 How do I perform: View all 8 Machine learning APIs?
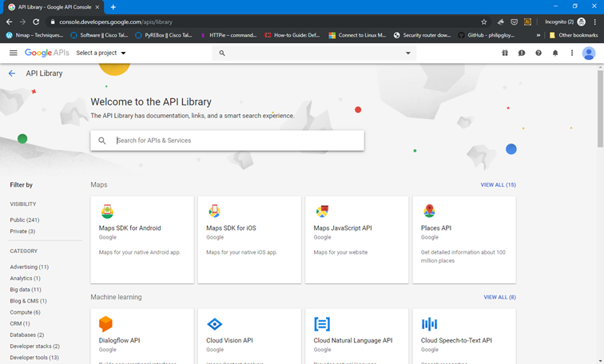[499, 298]
